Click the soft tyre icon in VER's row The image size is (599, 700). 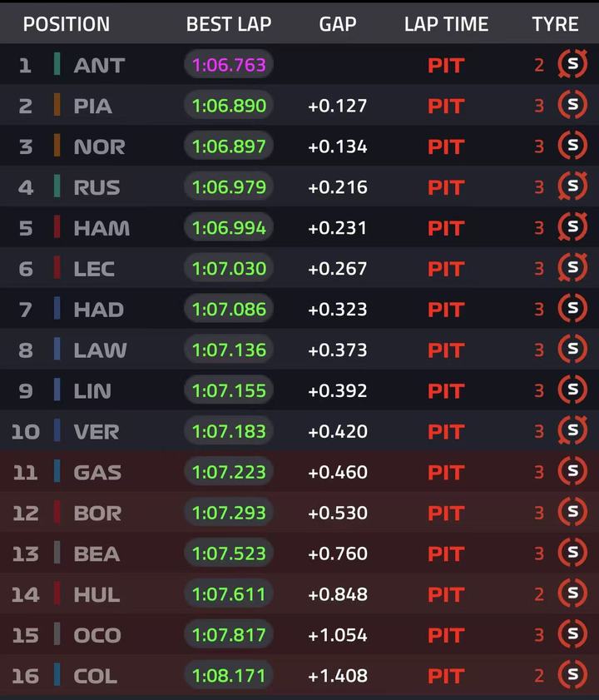[572, 430]
